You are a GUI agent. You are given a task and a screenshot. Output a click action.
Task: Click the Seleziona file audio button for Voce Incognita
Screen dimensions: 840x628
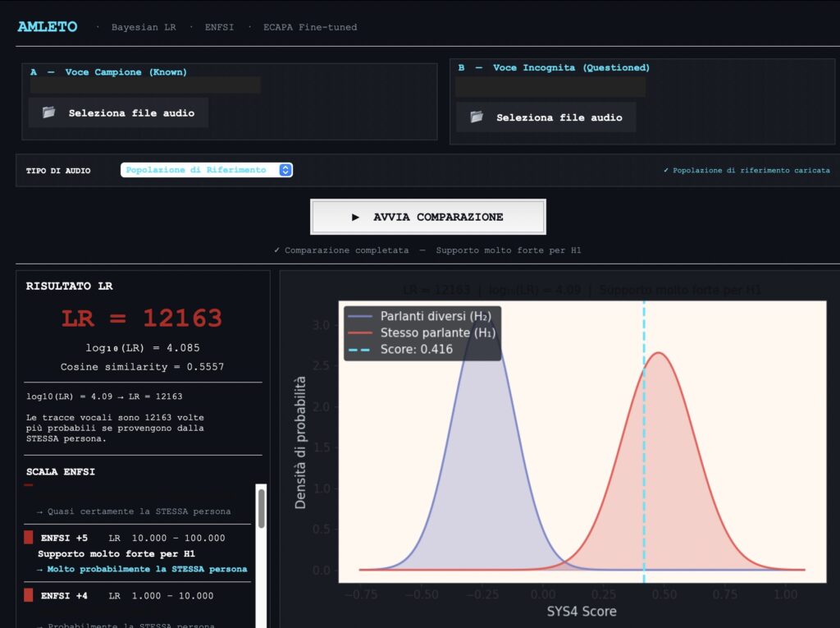click(546, 117)
